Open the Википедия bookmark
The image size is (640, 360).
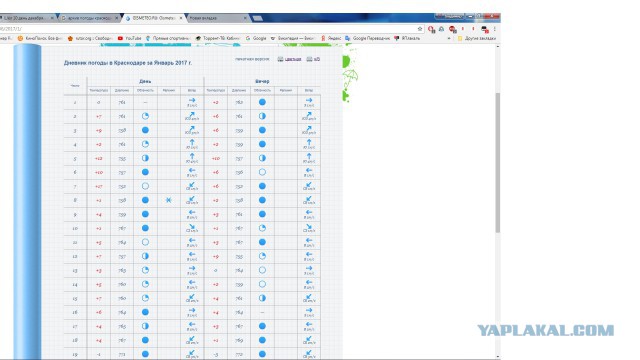[292, 38]
